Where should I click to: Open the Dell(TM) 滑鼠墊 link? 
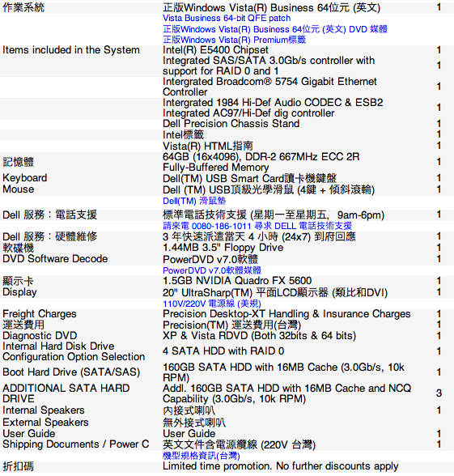pyautogui.click(x=194, y=201)
